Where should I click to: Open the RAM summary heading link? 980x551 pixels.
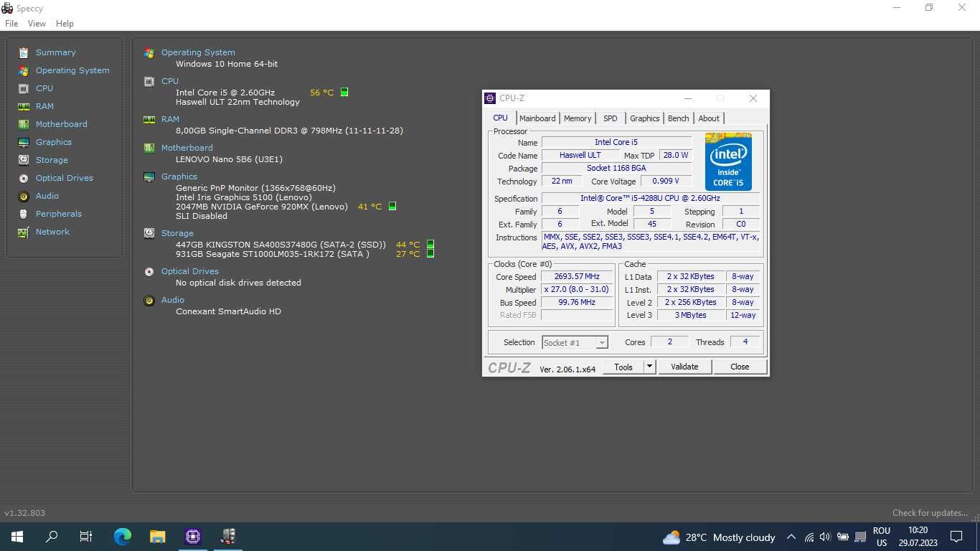[170, 119]
